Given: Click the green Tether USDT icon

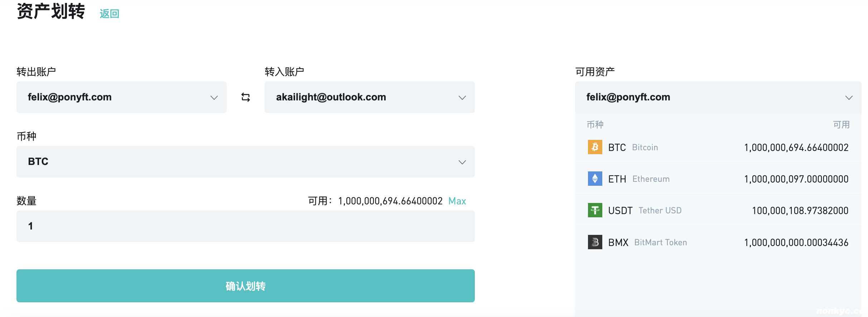Looking at the screenshot, I should (x=595, y=210).
